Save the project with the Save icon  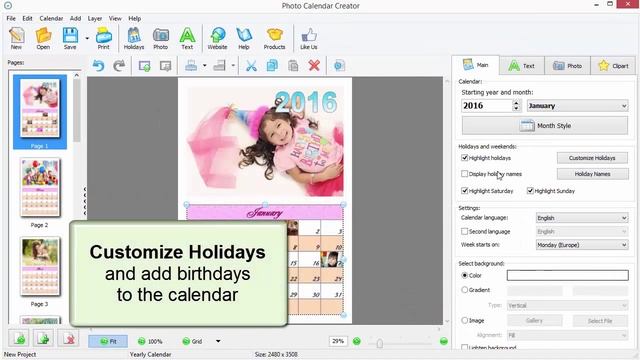[70, 38]
